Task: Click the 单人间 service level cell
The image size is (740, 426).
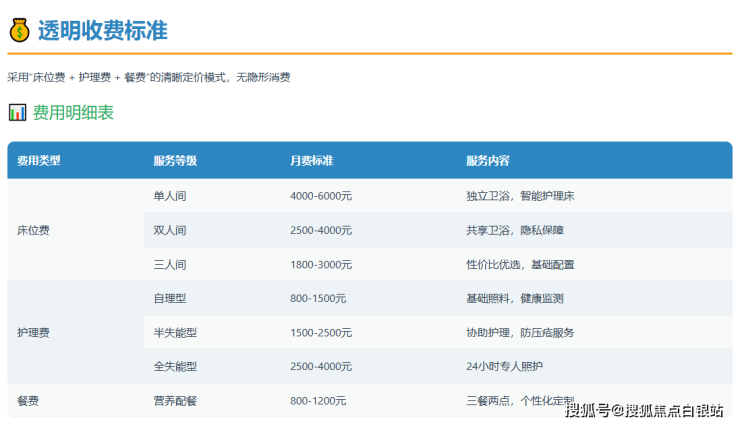Action: coord(170,196)
